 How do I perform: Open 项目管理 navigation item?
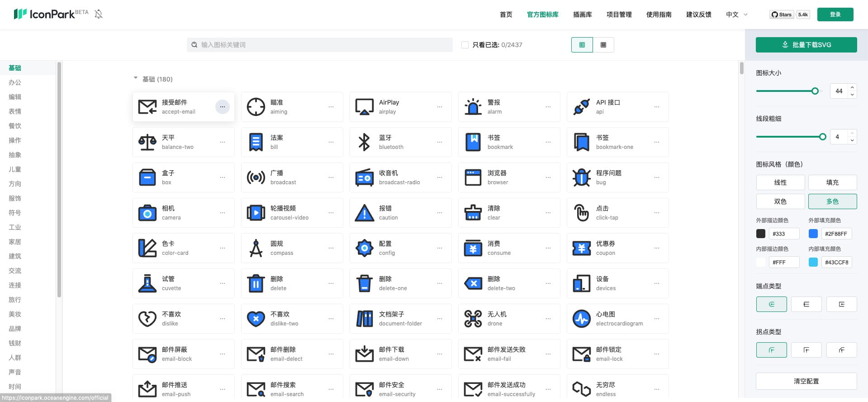coord(619,14)
